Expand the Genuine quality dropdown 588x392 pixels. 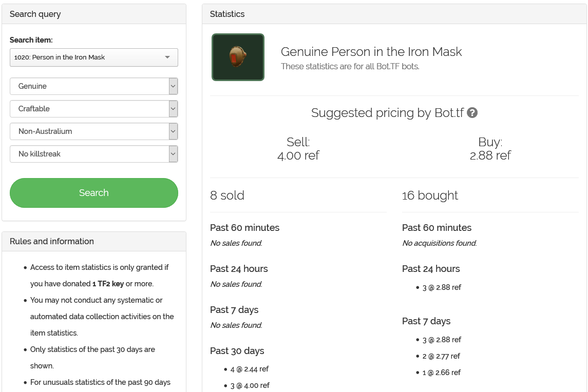[x=94, y=86]
